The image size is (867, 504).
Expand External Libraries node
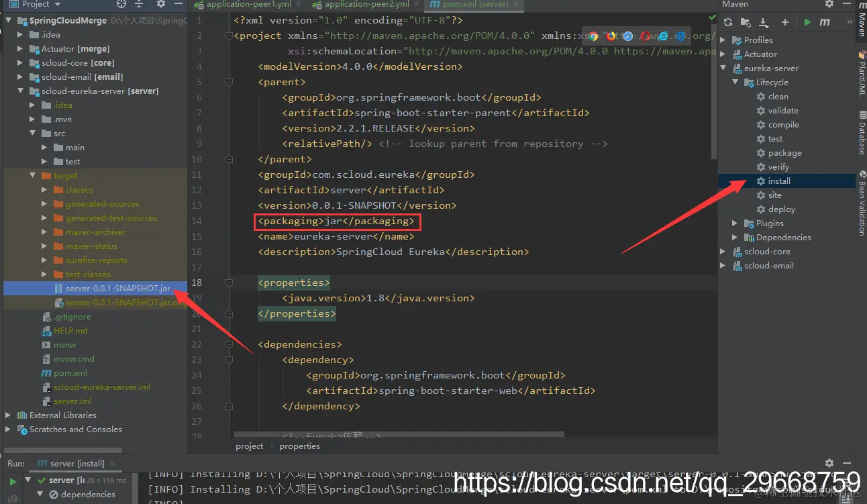(x=9, y=415)
